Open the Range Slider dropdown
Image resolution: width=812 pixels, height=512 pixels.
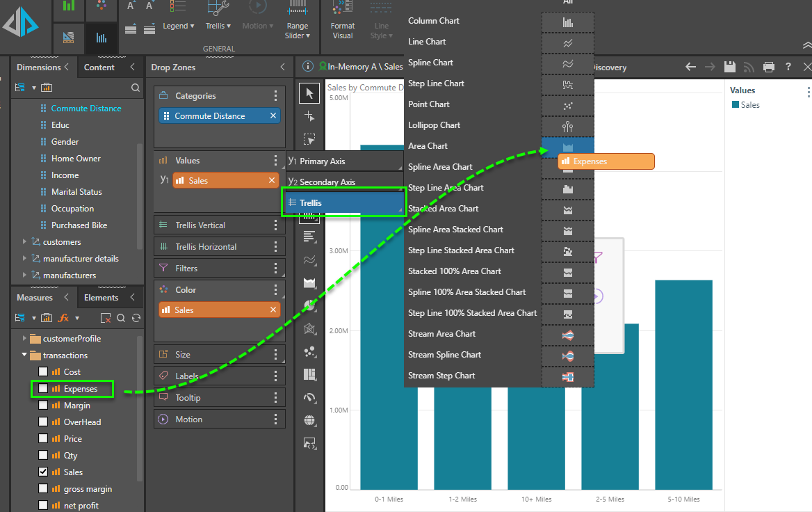point(298,31)
